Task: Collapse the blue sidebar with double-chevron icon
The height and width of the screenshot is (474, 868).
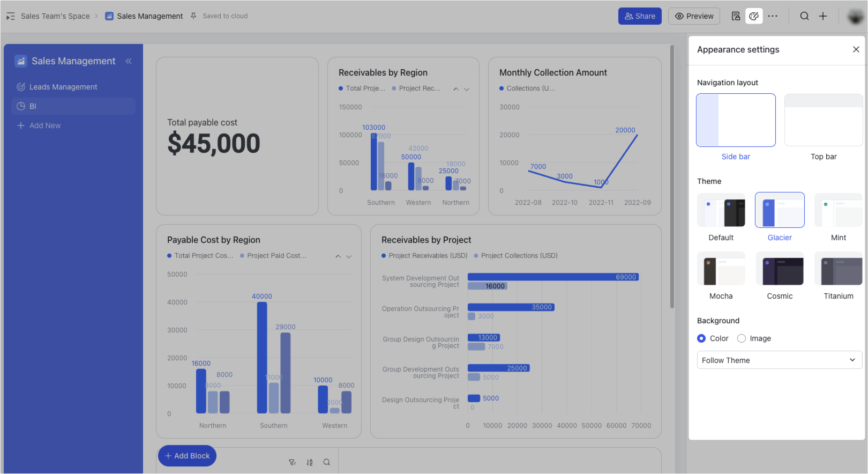Action: point(129,61)
